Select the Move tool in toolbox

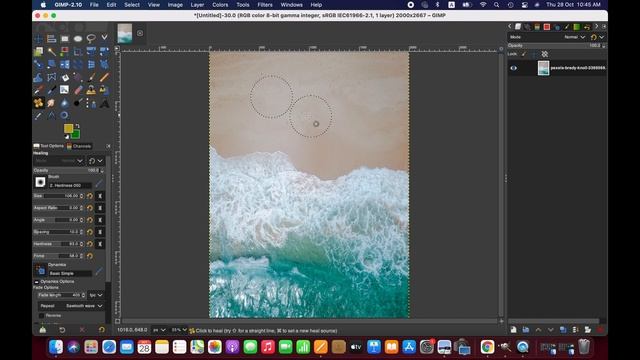click(x=38, y=39)
